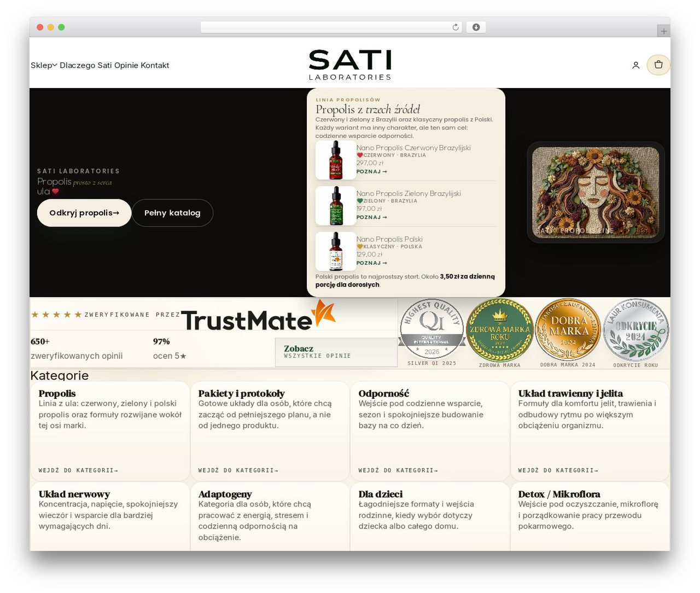Click the '650+' verified reviews count
Viewport: 700px width, 593px height.
coord(40,341)
